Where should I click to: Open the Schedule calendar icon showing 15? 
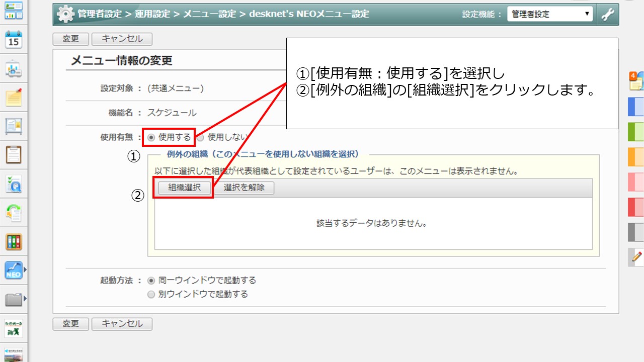pos(14,39)
